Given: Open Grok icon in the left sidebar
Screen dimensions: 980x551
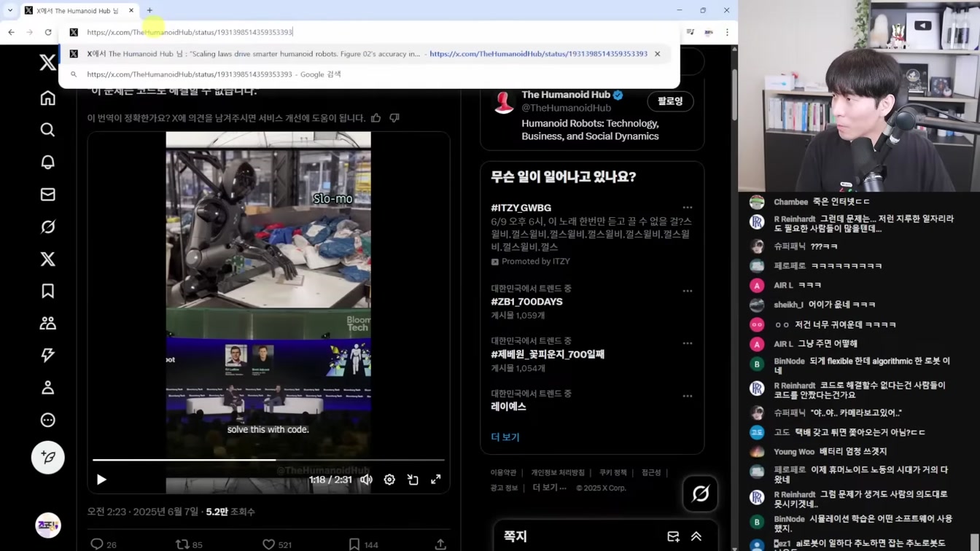Looking at the screenshot, I should (x=47, y=227).
